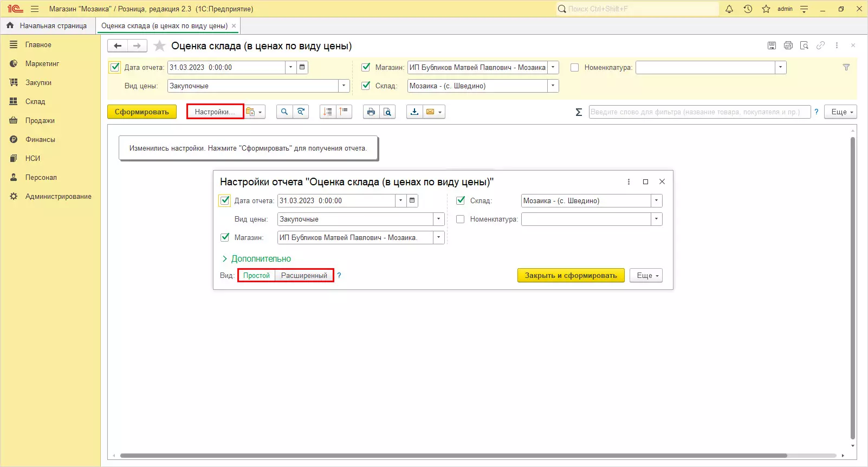Uncheck the Склад checkbox in settings dialog

(461, 200)
